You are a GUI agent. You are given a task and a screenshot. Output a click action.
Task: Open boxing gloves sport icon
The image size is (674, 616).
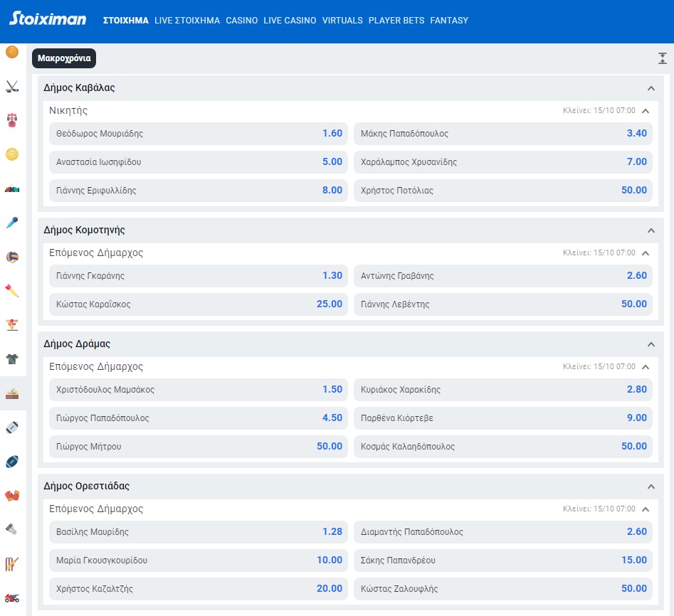(12, 495)
